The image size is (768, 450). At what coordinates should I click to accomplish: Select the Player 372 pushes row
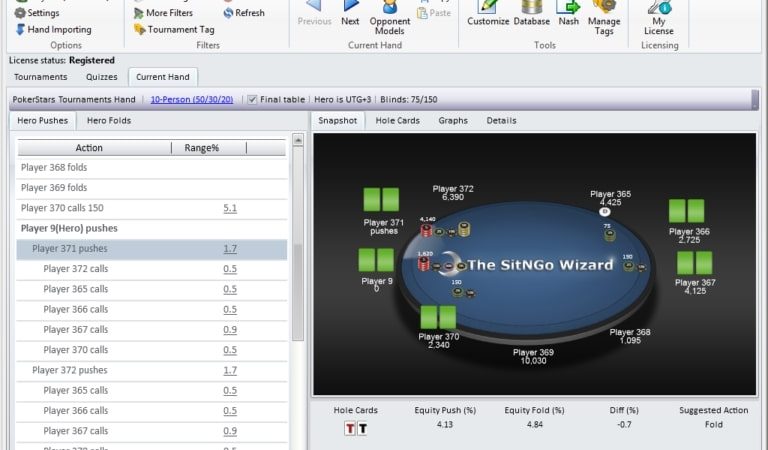(152, 370)
